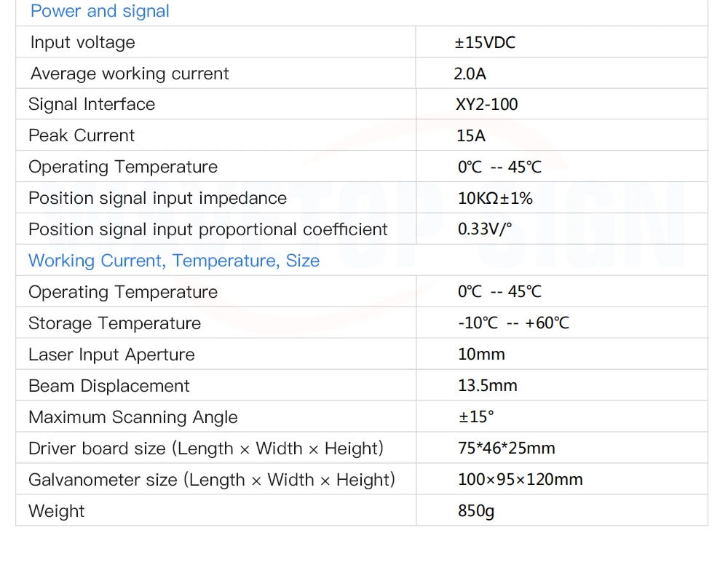Screen dimensions: 728x565
Task: Click the Input voltage label
Action: [x=82, y=42]
